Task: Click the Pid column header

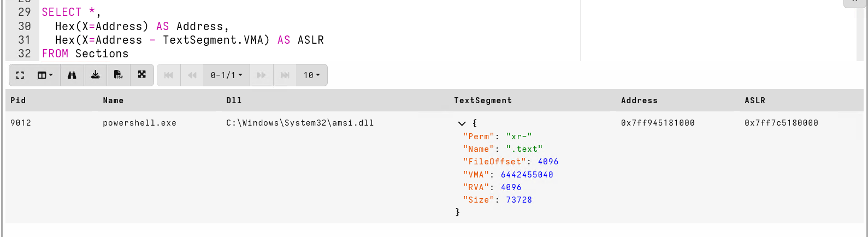Action: coord(18,100)
